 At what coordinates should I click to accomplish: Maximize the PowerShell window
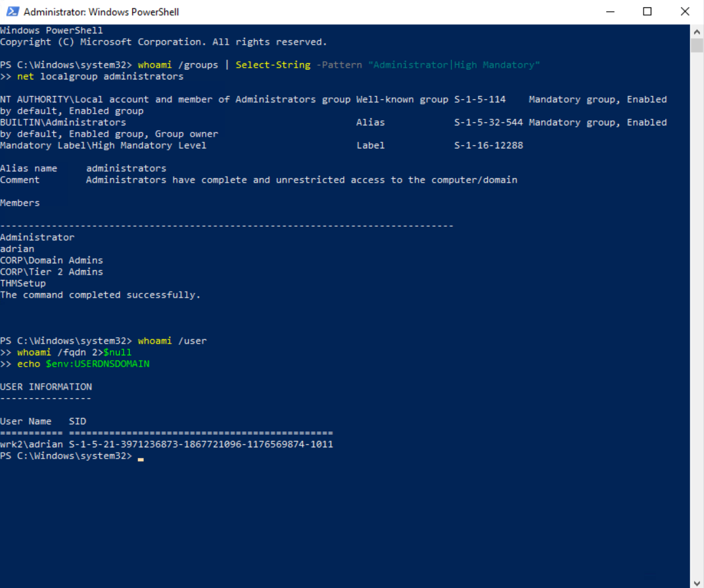(x=647, y=12)
